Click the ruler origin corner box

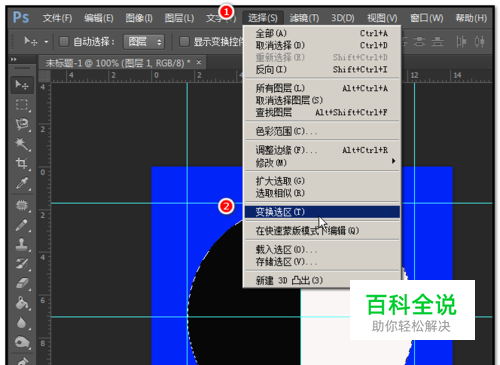[x=44, y=76]
